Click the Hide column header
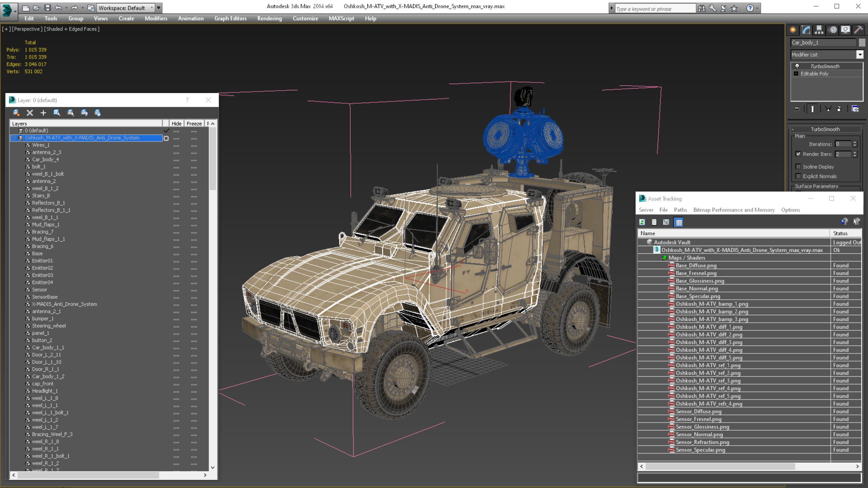Screen dimensions: 868x488 176,124
